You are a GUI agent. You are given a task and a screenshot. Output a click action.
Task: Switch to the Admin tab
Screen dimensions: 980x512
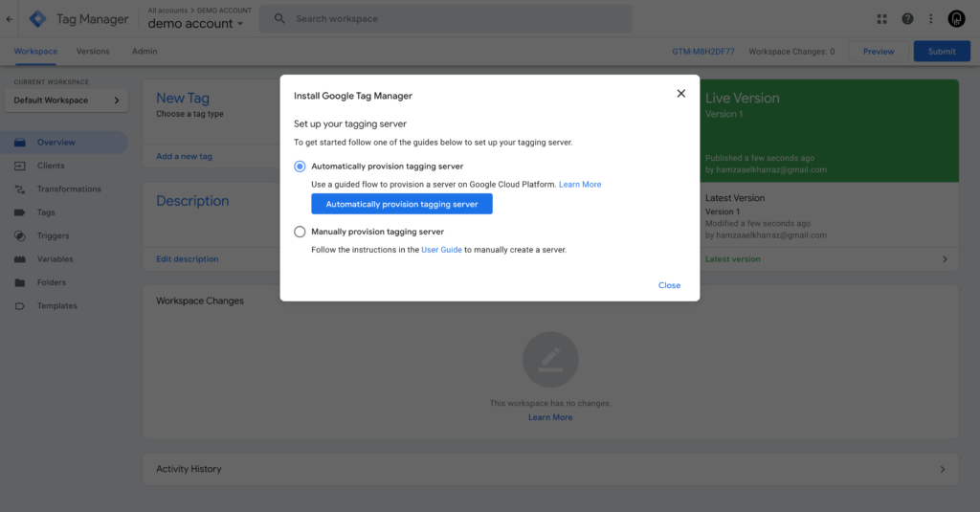coord(145,52)
